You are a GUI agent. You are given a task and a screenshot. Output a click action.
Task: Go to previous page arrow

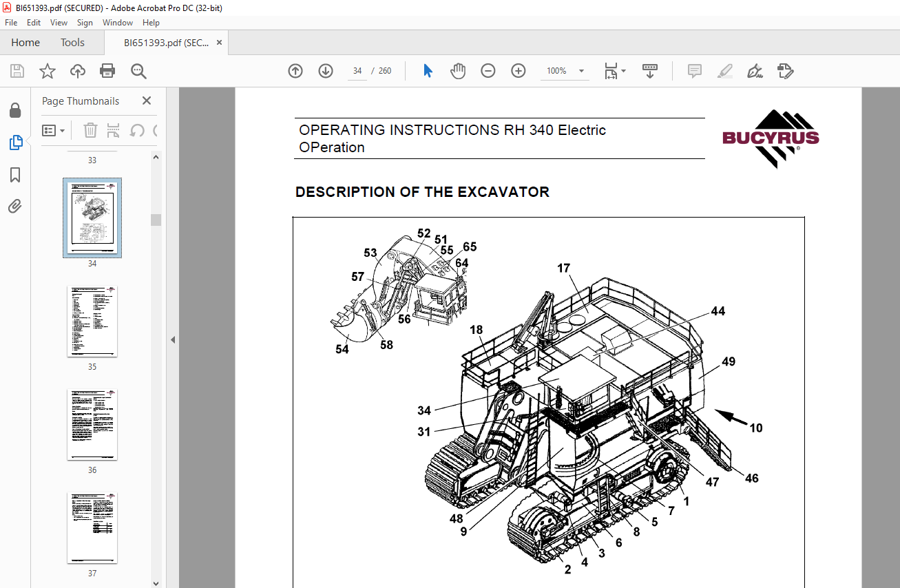pyautogui.click(x=295, y=71)
